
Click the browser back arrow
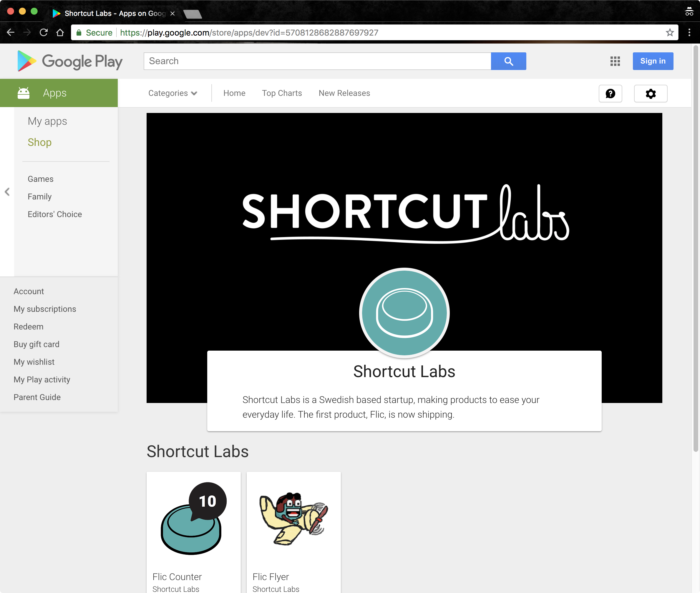point(11,33)
